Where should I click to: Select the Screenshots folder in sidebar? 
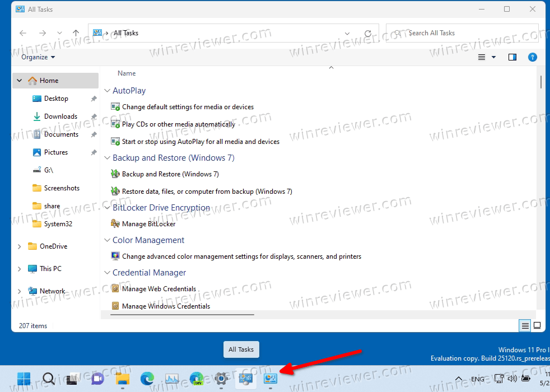click(x=62, y=188)
